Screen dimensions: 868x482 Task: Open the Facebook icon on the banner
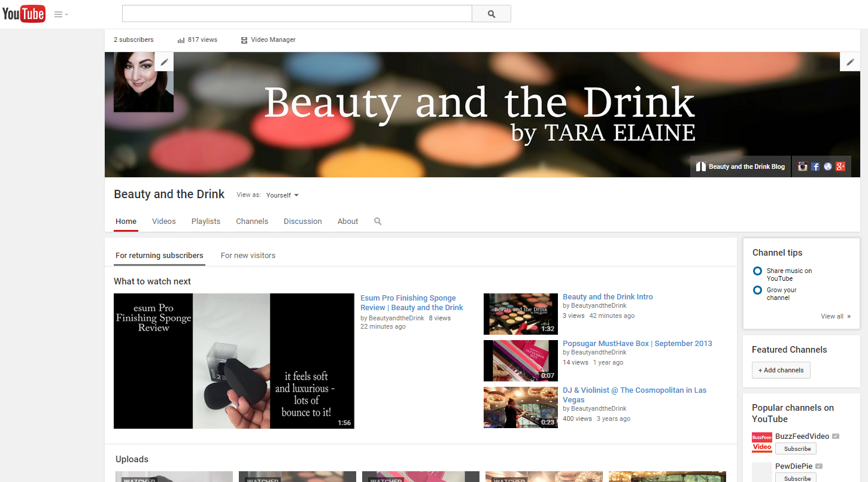(x=815, y=166)
